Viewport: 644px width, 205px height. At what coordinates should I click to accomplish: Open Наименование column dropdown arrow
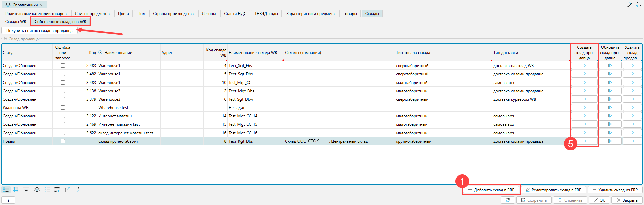click(x=100, y=53)
